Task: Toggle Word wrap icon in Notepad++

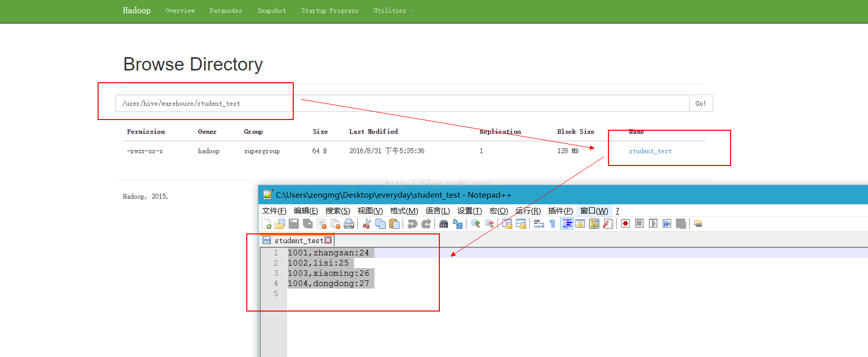Action: click(x=538, y=224)
